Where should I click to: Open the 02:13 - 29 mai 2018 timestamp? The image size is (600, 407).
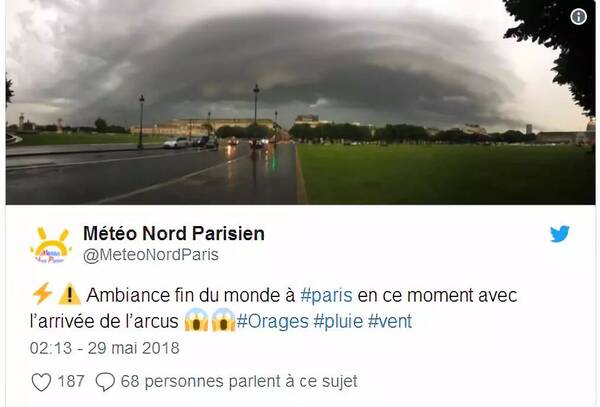pos(104,348)
